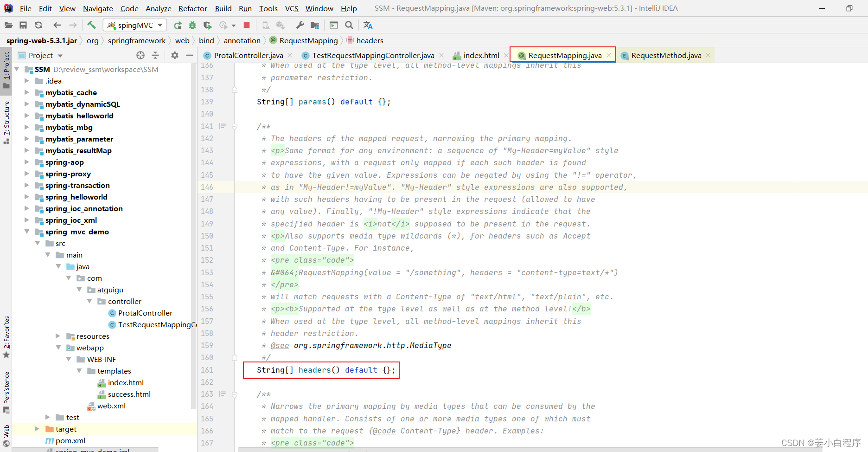Image resolution: width=868 pixels, height=452 pixels.
Task: Click the spring-web-5.3.1.jar breadcrumb
Action: coord(42,40)
